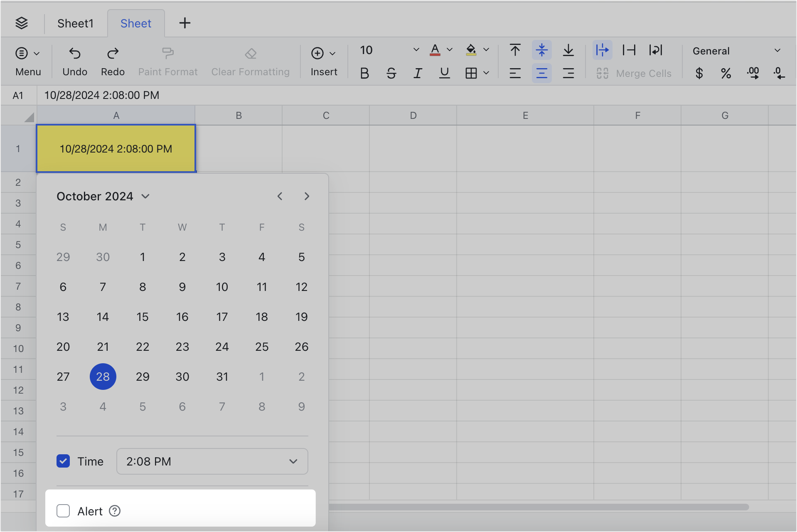Center text horizontally

(541, 74)
